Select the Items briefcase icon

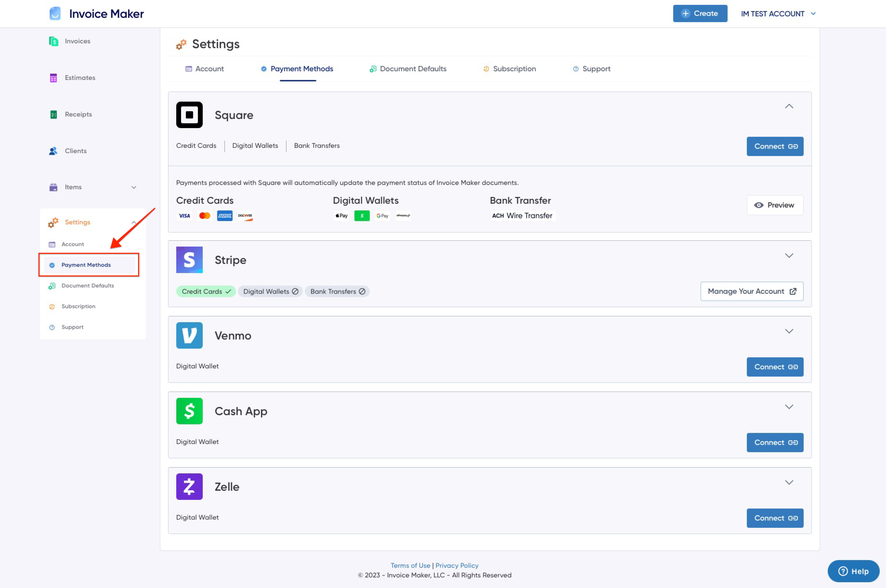(53, 187)
